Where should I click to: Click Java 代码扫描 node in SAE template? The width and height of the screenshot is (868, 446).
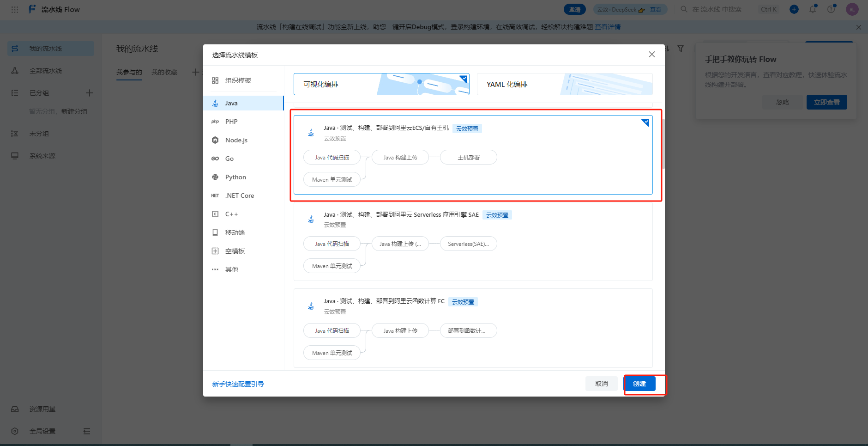tap(332, 244)
